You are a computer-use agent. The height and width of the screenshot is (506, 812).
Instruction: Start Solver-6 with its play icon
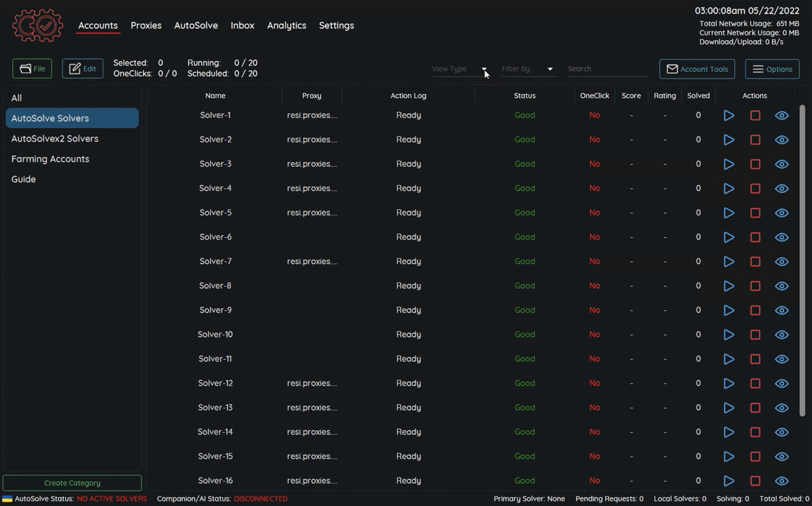tap(729, 237)
